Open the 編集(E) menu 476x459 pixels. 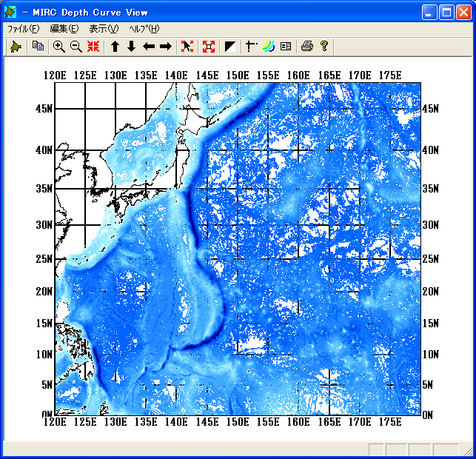click(x=64, y=29)
